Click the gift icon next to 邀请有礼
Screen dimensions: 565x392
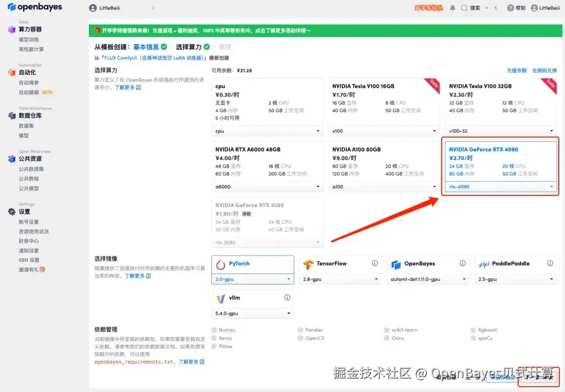click(42, 269)
